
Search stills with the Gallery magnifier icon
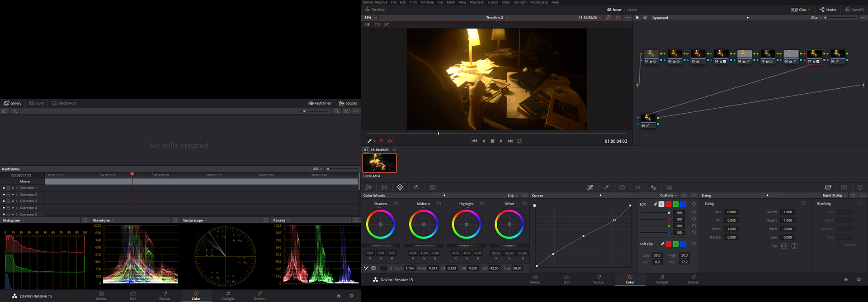click(x=336, y=111)
